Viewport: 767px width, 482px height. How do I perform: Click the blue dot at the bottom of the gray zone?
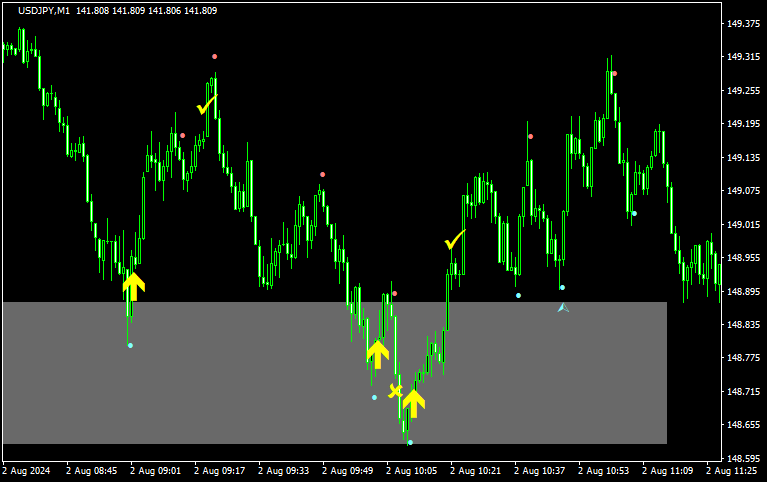click(410, 442)
